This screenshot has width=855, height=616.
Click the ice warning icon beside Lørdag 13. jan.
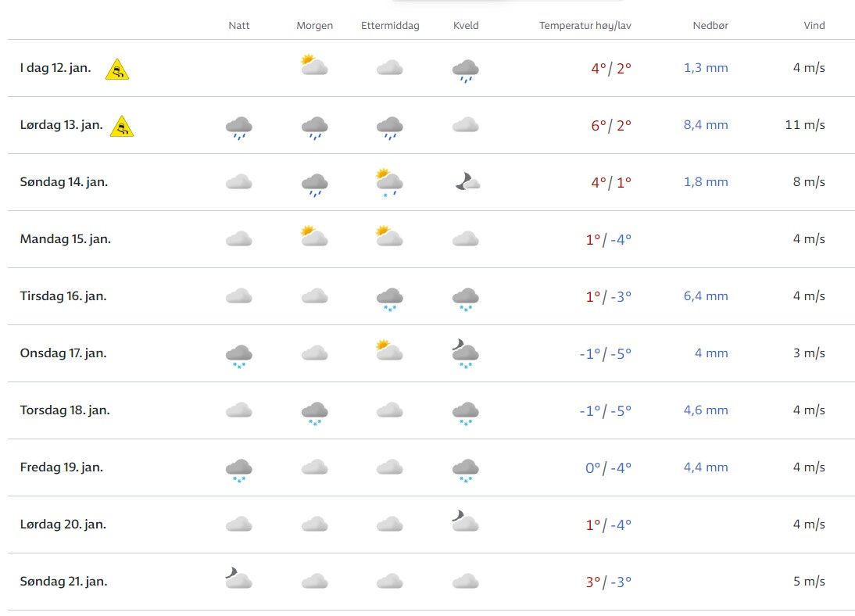(x=121, y=126)
